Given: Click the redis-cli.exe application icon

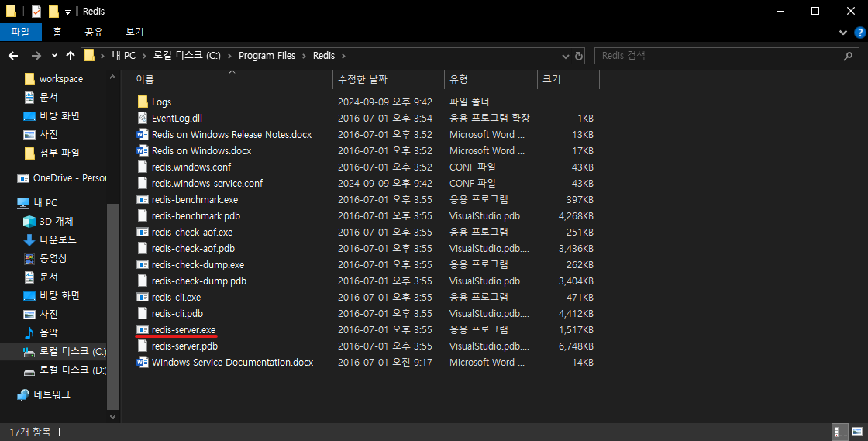Looking at the screenshot, I should click(143, 297).
